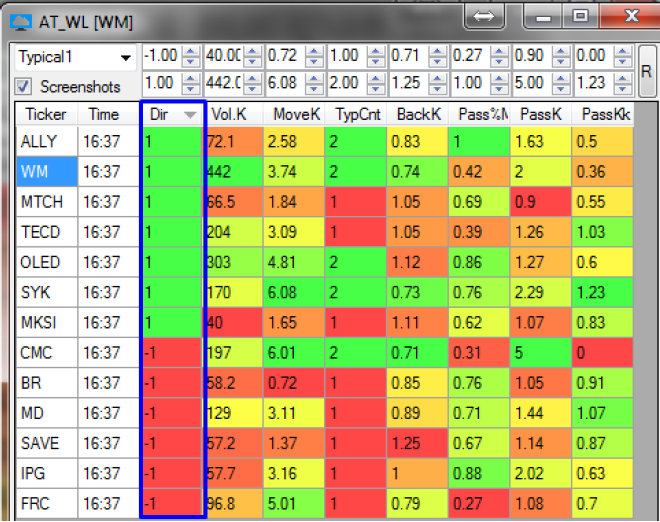This screenshot has height=522, width=660.
Task: Increase the 40.00 value with up arrow
Action: 253,51
